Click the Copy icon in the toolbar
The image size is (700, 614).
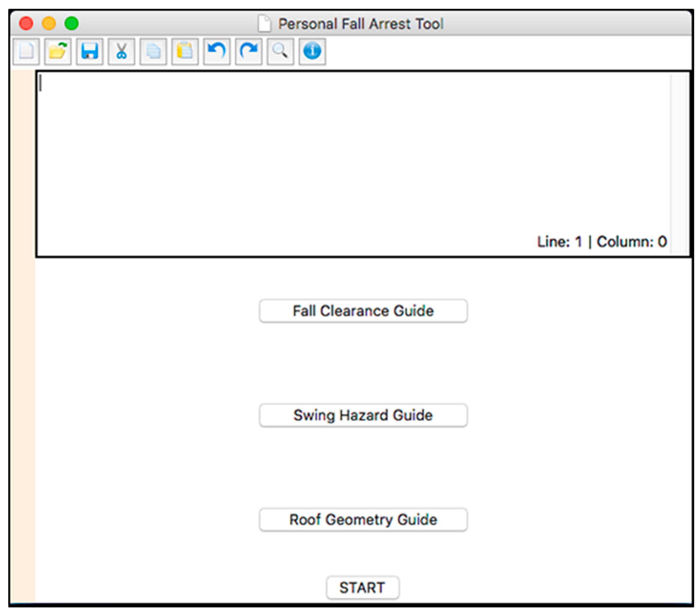(153, 51)
